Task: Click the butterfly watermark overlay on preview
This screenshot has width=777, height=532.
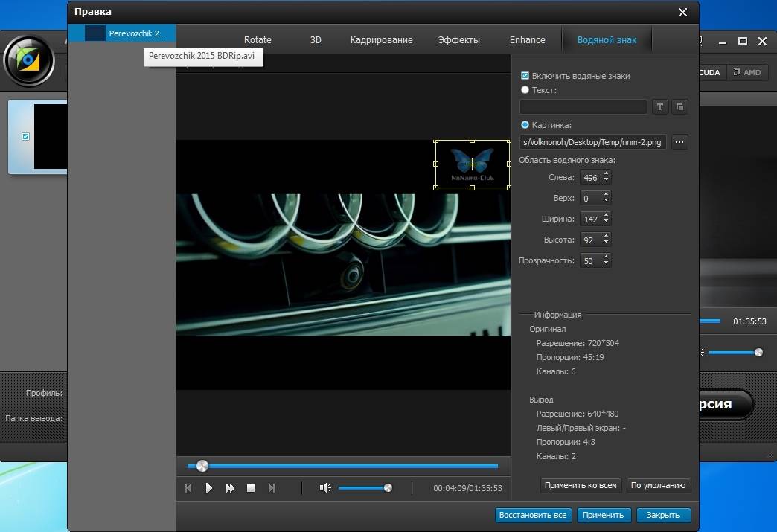Action: click(473, 164)
